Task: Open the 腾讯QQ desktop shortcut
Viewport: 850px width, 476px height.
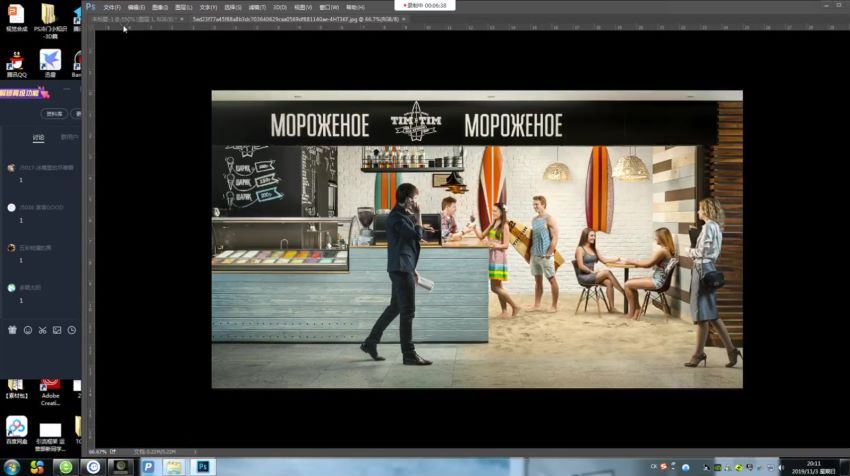Action: 17,65
